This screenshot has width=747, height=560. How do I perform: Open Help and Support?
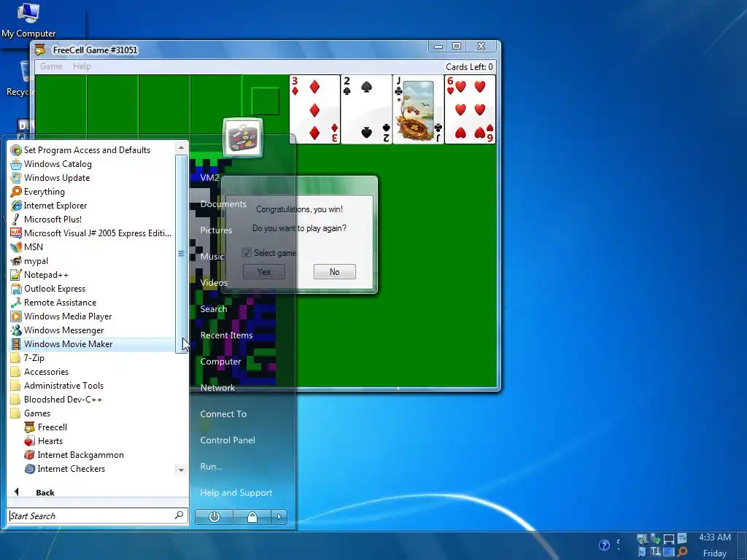[236, 492]
